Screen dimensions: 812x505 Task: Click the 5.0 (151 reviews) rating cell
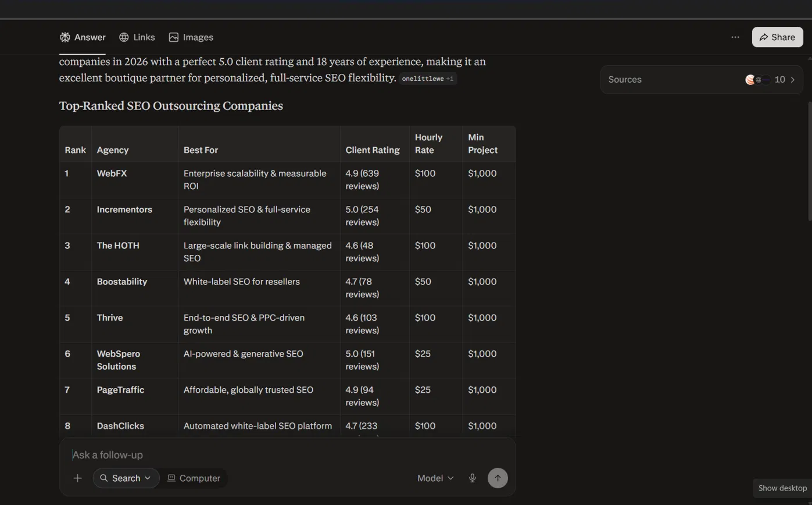(x=375, y=360)
